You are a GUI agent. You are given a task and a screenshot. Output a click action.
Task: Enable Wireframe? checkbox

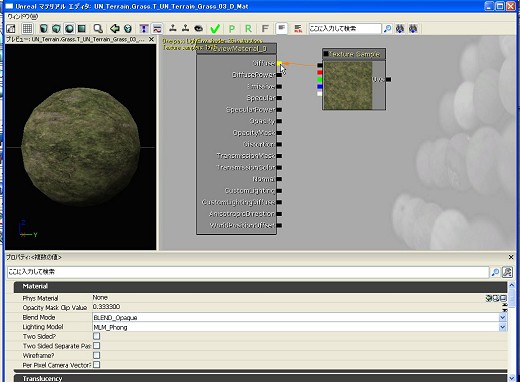tap(97, 355)
